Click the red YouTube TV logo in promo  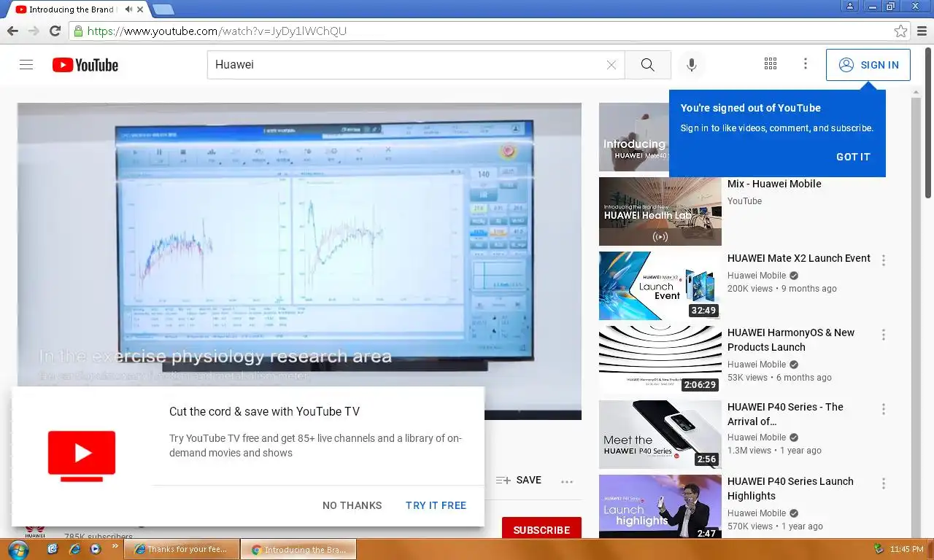pyautogui.click(x=82, y=456)
